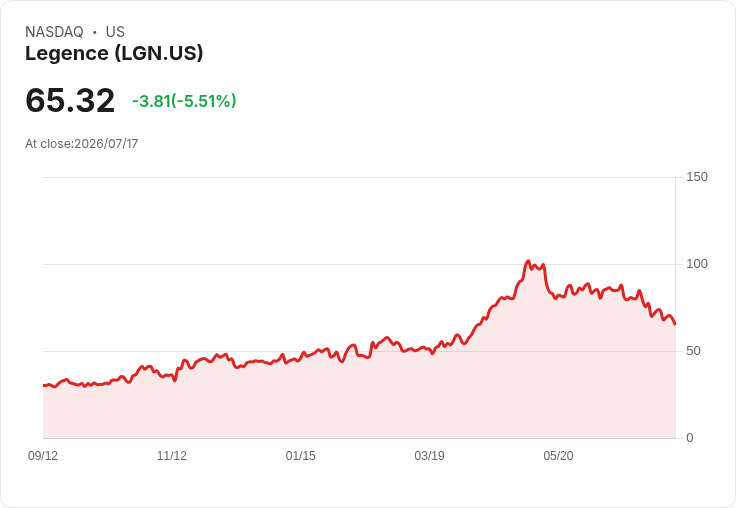The height and width of the screenshot is (508, 736).
Task: Click the US market label
Action: point(115,32)
